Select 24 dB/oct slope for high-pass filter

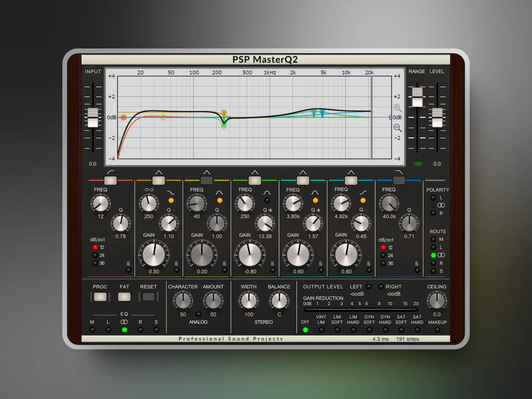pos(95,255)
